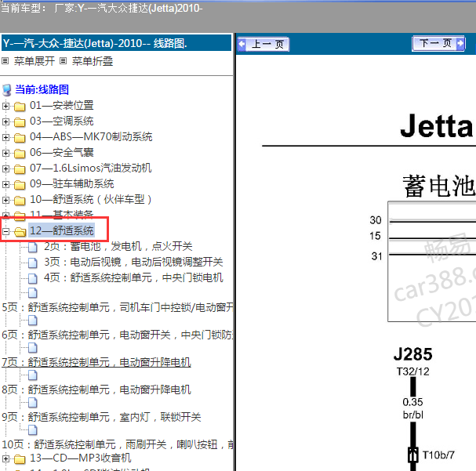Image resolution: width=476 pixels, height=471 pixels.
Task: Click the page icon of 3页：电动后视镜
Action: (33, 263)
